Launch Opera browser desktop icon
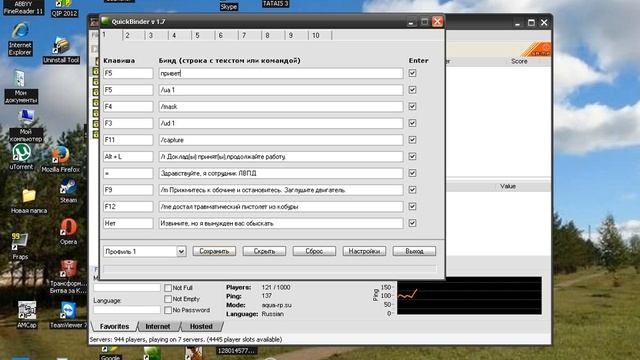 tap(68, 232)
